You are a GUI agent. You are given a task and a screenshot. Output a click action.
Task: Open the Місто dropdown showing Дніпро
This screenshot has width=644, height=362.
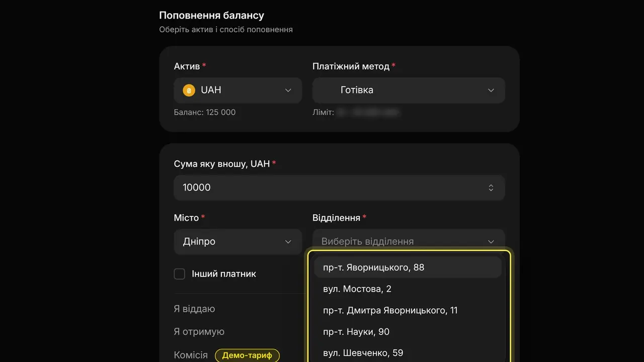click(x=238, y=242)
